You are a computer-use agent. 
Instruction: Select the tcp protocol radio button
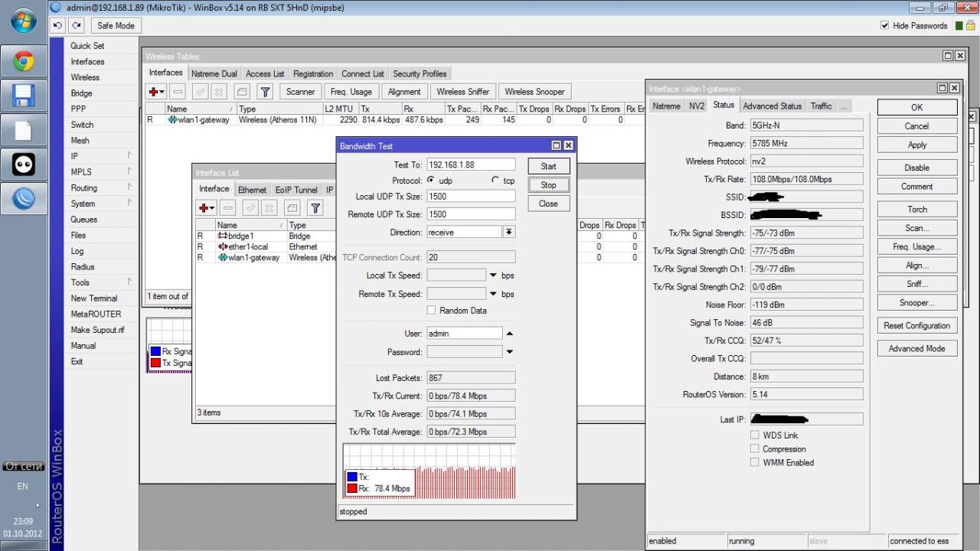(x=495, y=181)
